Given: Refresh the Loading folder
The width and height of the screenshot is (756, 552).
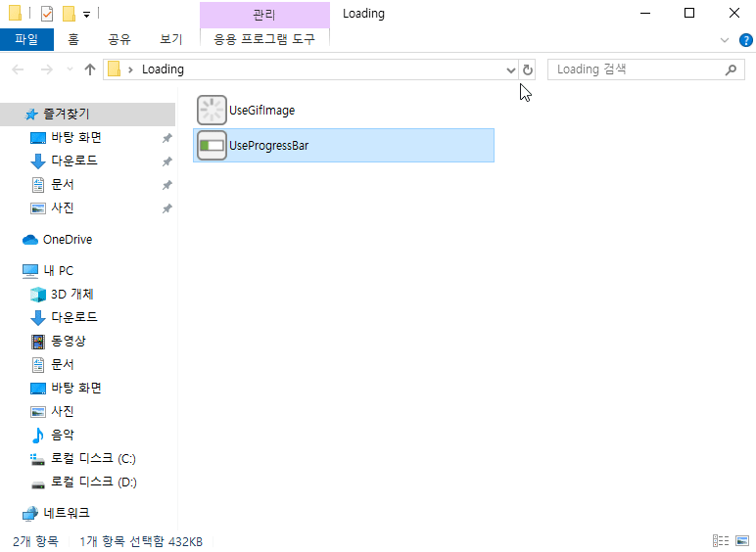Looking at the screenshot, I should coord(528,69).
